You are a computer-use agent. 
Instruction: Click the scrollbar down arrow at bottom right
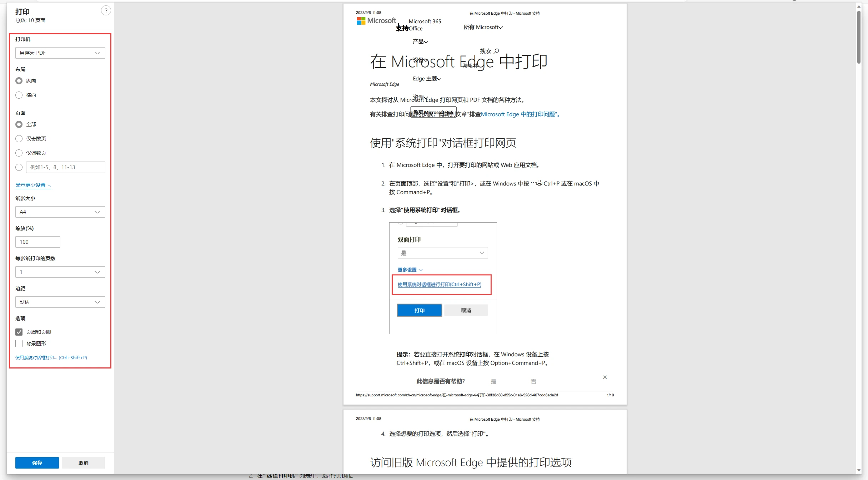[859, 470]
